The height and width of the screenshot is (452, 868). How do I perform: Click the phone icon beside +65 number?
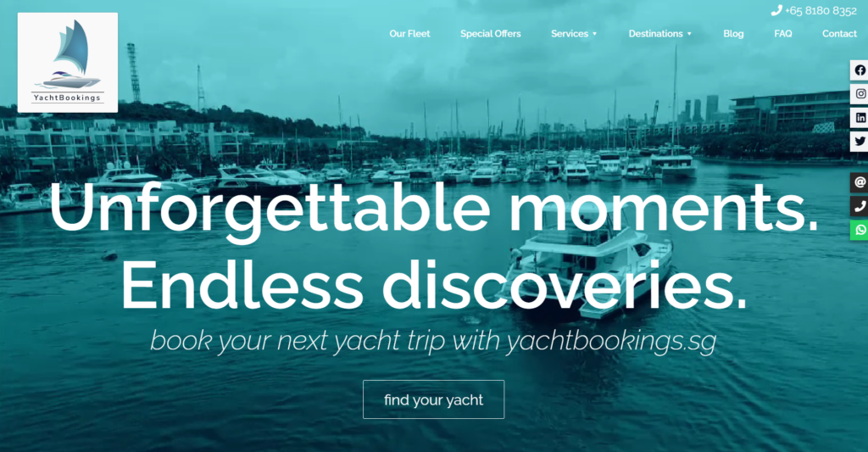[x=776, y=10]
